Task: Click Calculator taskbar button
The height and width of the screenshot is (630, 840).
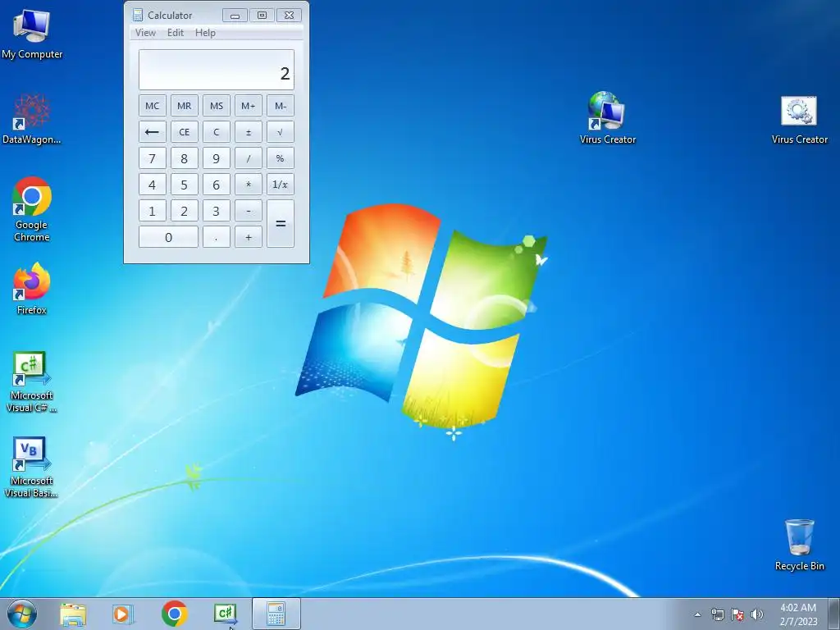Action: [276, 614]
